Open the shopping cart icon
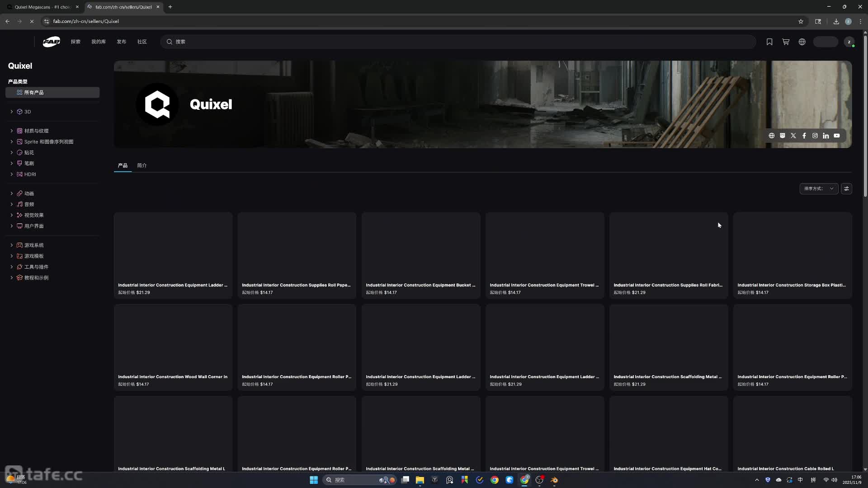 (786, 42)
